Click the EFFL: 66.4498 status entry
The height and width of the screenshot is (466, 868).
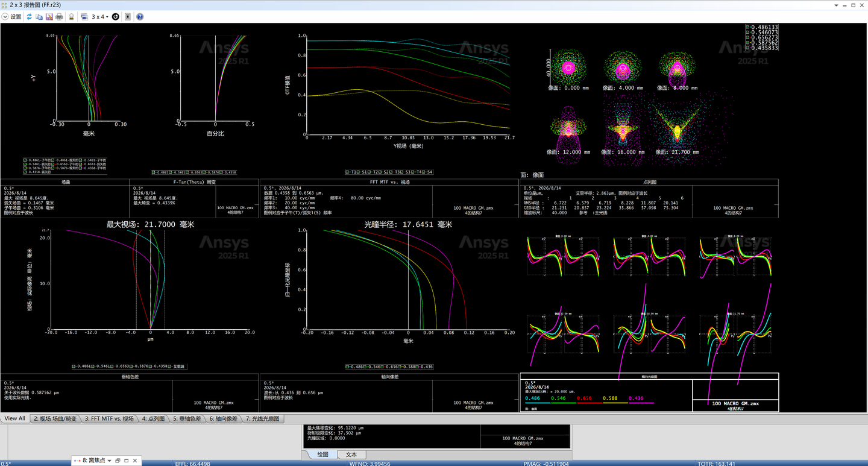point(192,463)
